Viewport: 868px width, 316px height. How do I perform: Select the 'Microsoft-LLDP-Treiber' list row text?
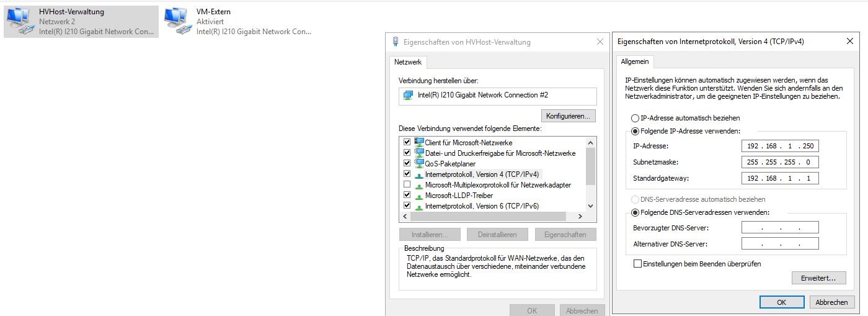pos(459,196)
